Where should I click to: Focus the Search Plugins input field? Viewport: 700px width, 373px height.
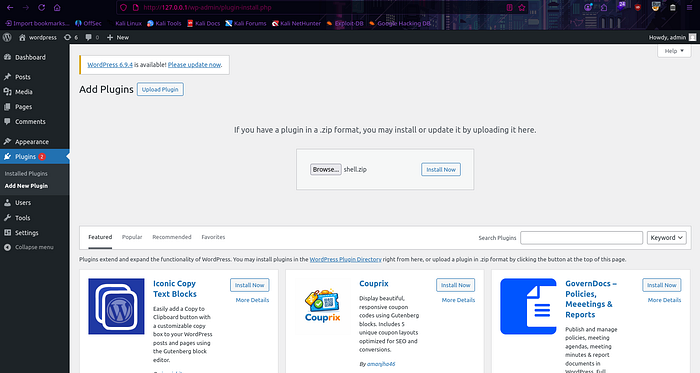[x=581, y=238]
